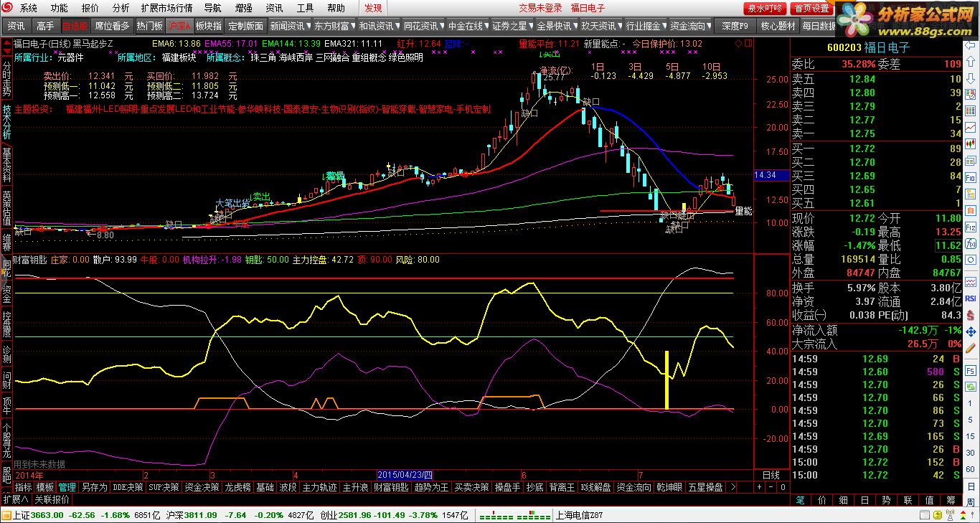Select the candlestick chart icon
The image size is (980, 523).
point(970,143)
